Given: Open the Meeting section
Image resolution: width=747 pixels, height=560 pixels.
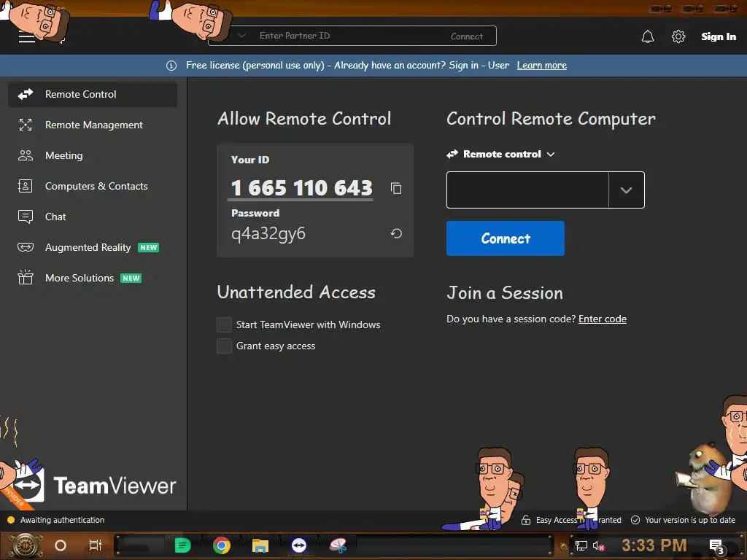Looking at the screenshot, I should click(x=93, y=155).
